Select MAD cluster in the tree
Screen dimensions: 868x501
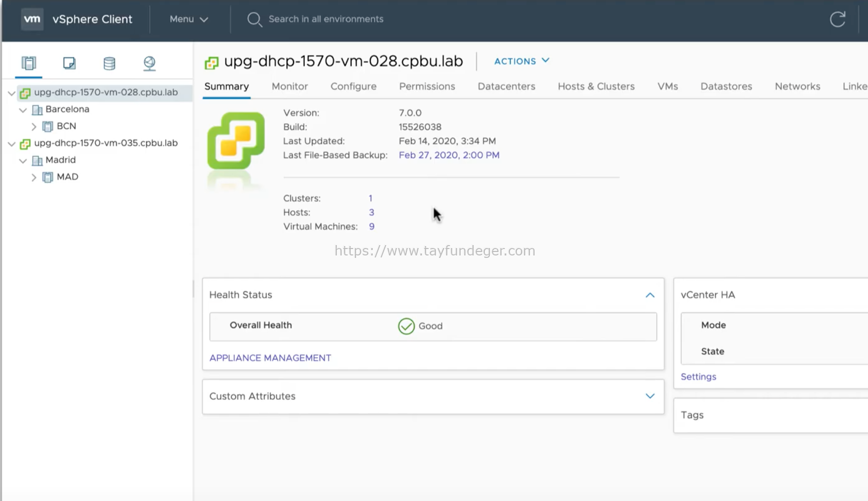coord(67,177)
